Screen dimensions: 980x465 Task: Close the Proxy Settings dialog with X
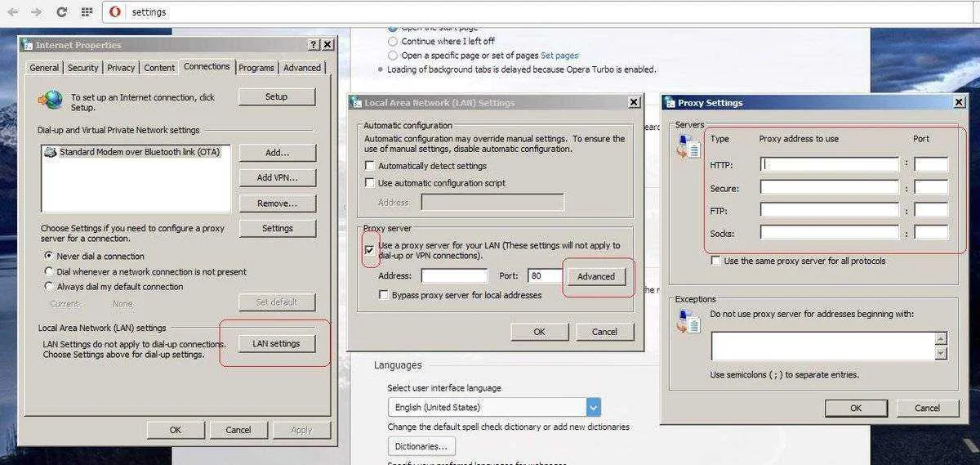959,102
